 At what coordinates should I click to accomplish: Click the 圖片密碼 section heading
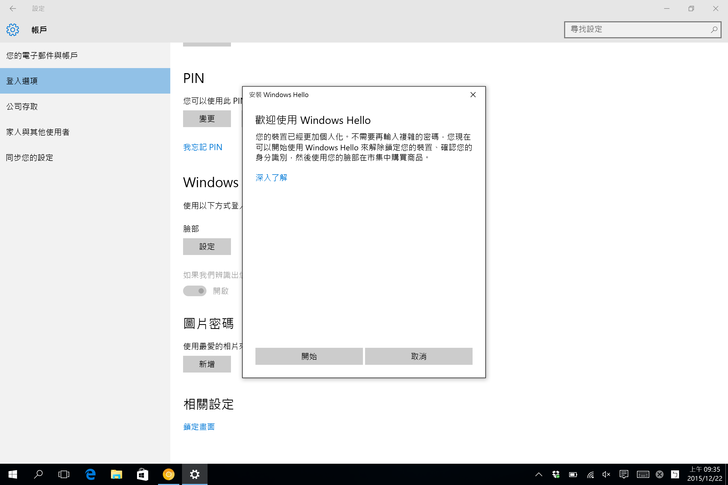click(208, 323)
